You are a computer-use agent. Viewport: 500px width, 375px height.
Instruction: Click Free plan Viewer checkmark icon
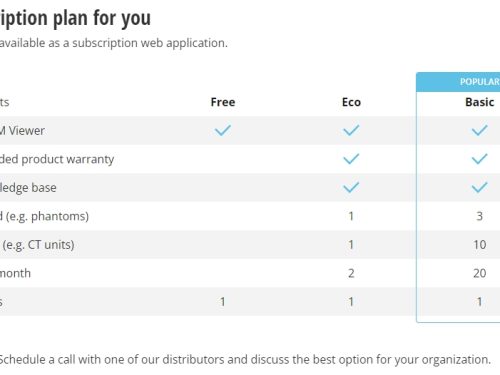223,130
